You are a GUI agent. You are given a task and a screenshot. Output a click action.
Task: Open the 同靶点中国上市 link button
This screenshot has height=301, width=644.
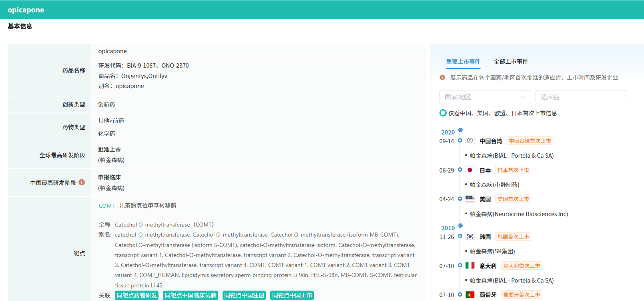[x=292, y=295]
